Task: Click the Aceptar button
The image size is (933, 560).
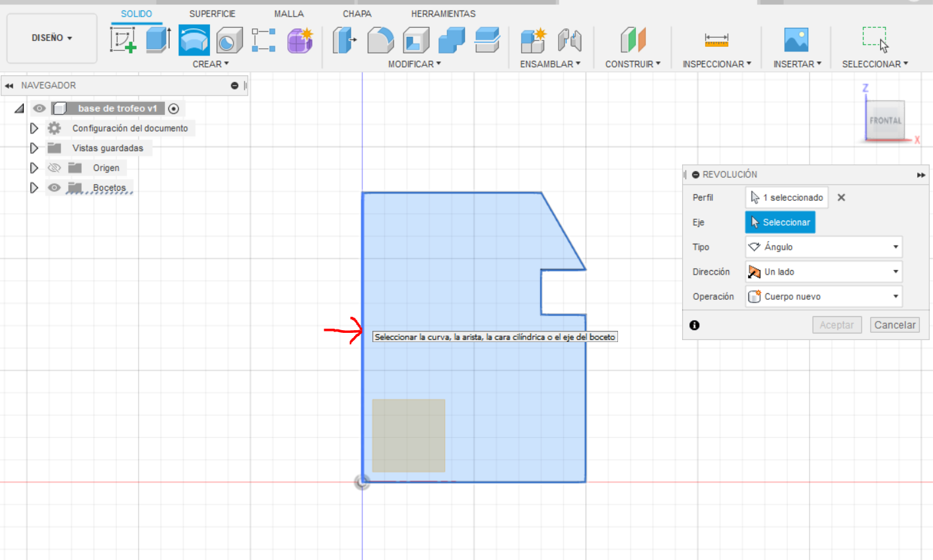Action: pyautogui.click(x=837, y=325)
